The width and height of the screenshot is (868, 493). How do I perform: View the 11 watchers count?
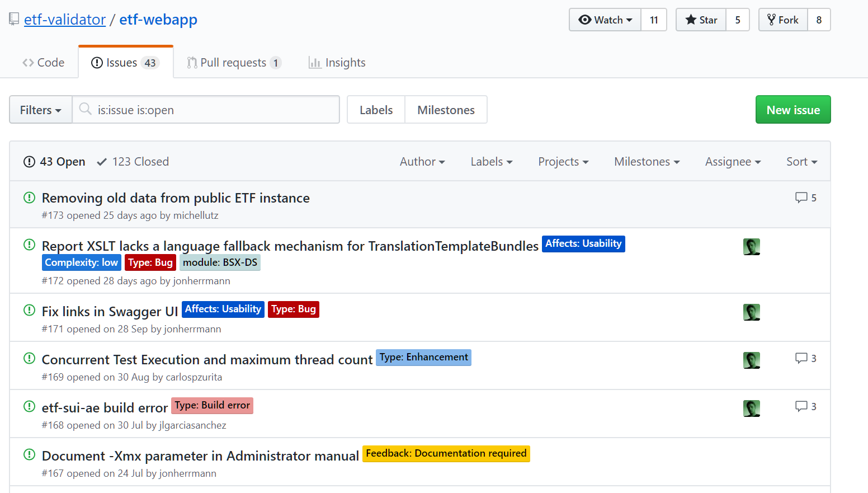(x=654, y=20)
